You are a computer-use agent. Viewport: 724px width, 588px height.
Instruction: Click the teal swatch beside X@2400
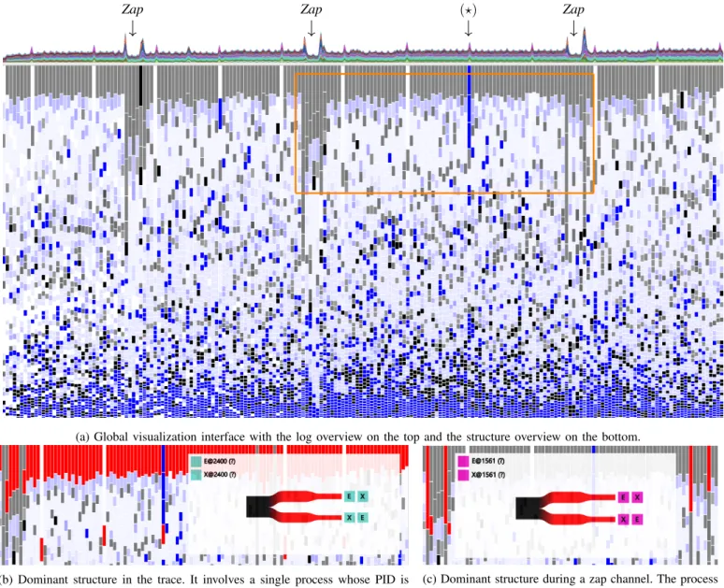[x=196, y=474]
